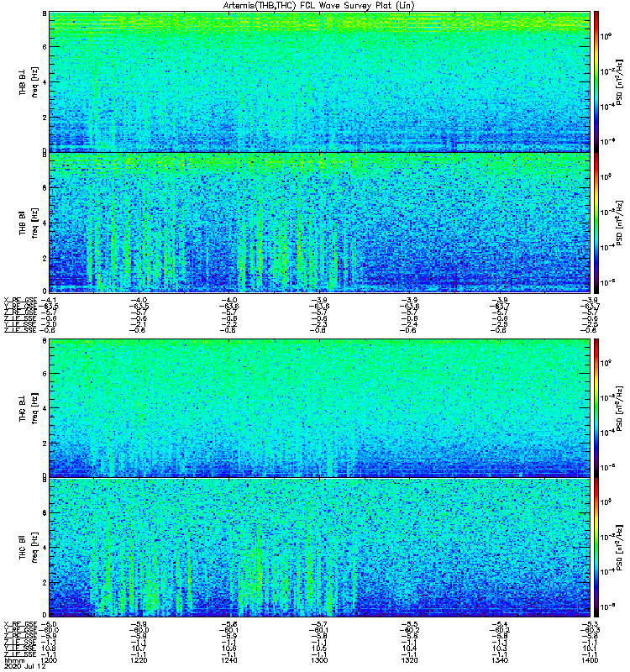The image size is (630, 672).
Task: Click the THB B⊥ spectrogram panel
Action: tap(319, 81)
